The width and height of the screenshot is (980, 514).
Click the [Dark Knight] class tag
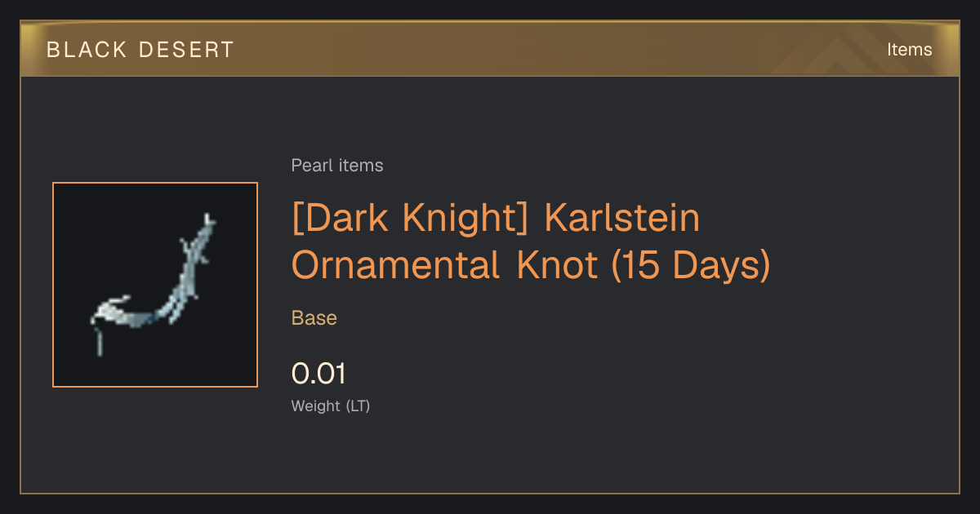pyautogui.click(x=411, y=219)
